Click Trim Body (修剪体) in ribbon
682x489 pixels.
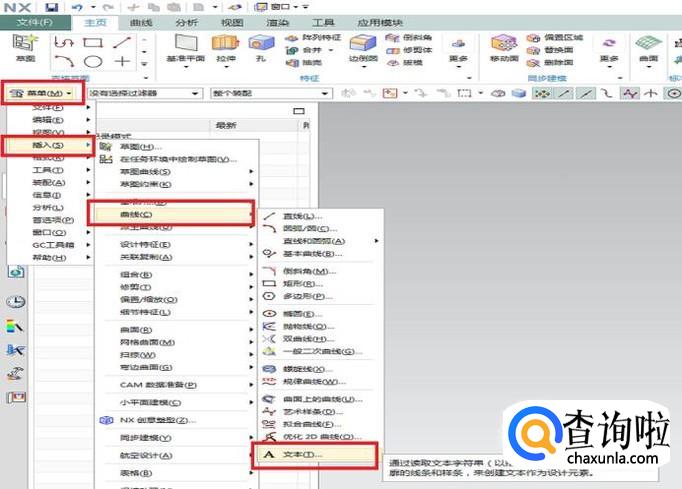tap(409, 50)
